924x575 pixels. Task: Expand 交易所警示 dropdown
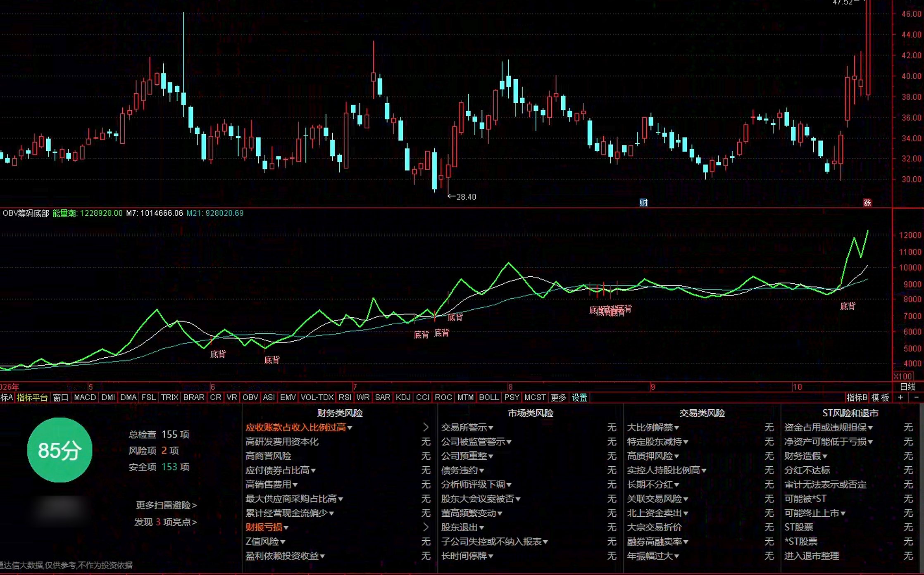click(x=467, y=428)
